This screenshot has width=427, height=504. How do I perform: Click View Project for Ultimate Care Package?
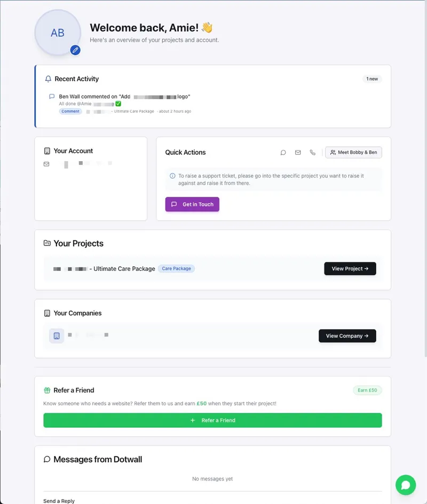[x=350, y=268]
